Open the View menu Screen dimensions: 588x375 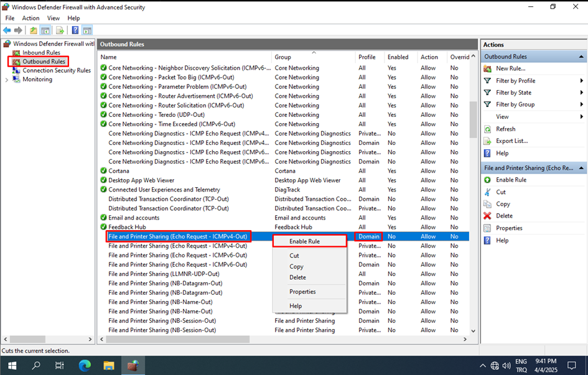pos(54,18)
